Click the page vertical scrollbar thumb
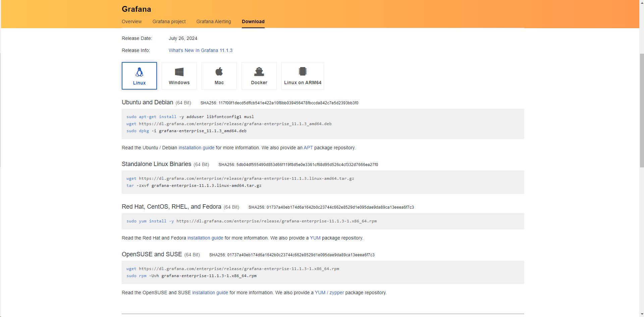 click(x=642, y=110)
